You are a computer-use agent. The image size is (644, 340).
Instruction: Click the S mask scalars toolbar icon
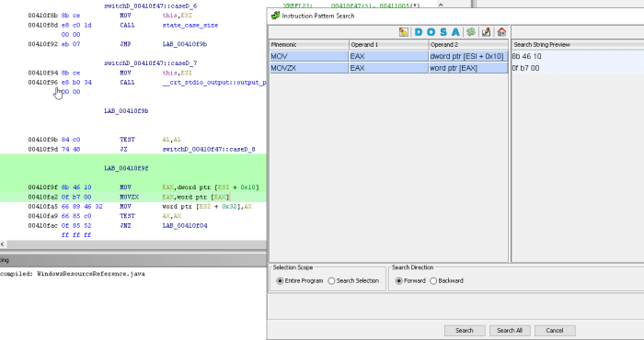click(443, 32)
